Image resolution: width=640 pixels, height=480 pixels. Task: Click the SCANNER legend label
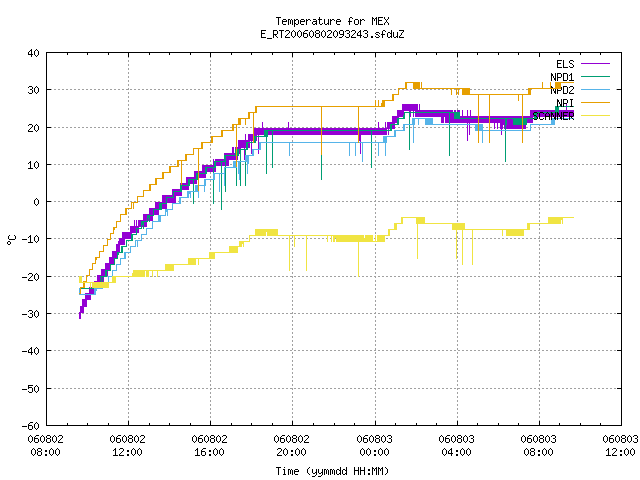(x=553, y=116)
